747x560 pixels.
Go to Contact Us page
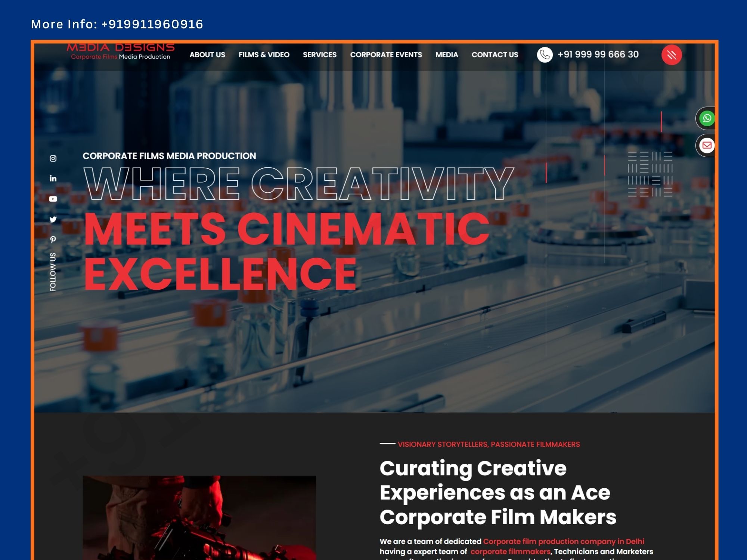tap(495, 55)
